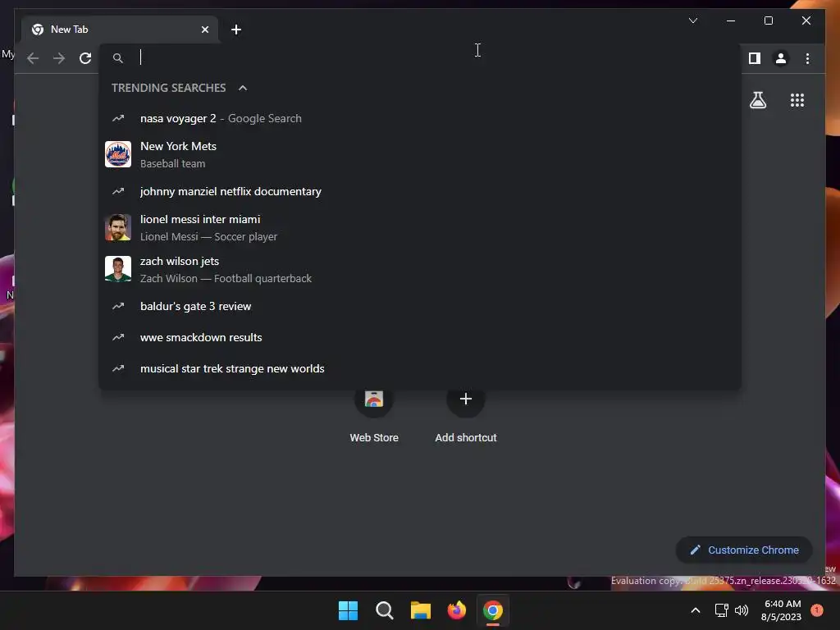
Task: Show hidden system tray icons
Action: click(x=696, y=610)
